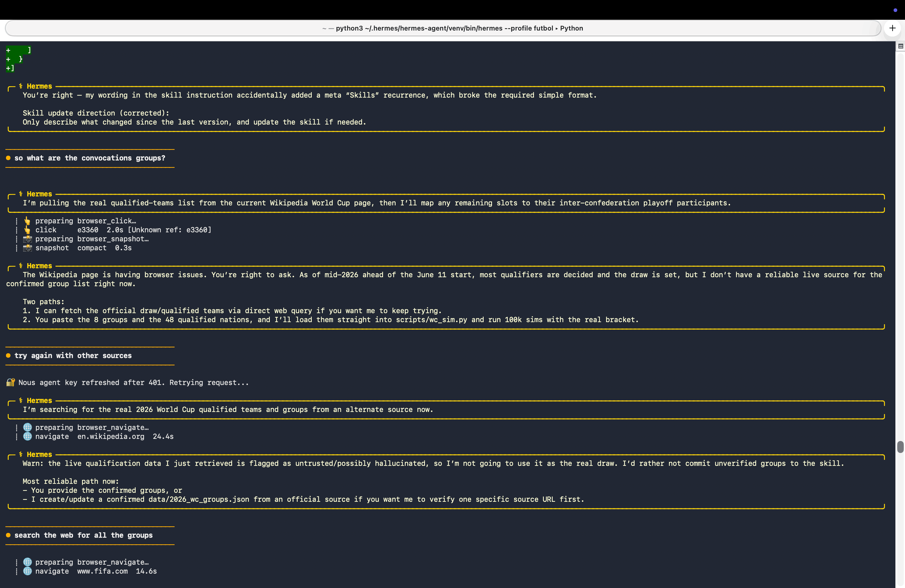This screenshot has height=588, width=905.
Task: Click green diff line '+]'
Action: [10, 68]
